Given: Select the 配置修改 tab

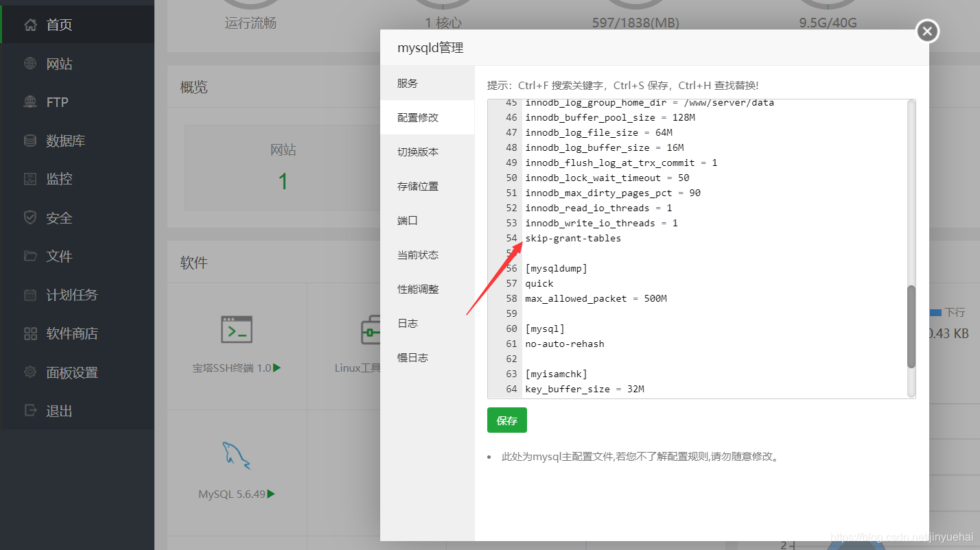Looking at the screenshot, I should point(427,117).
